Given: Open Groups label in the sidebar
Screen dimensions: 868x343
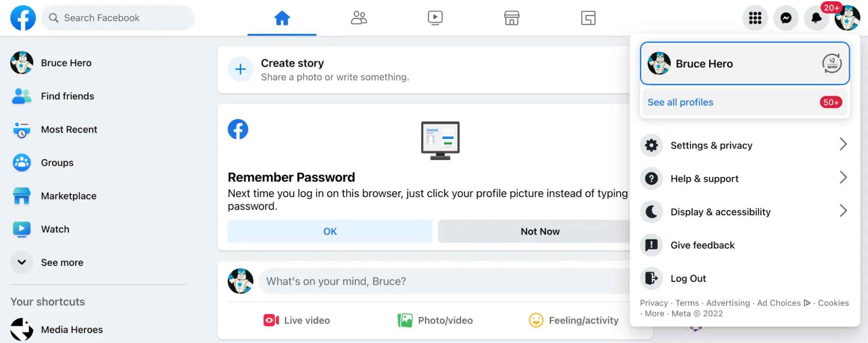Looking at the screenshot, I should tap(57, 163).
